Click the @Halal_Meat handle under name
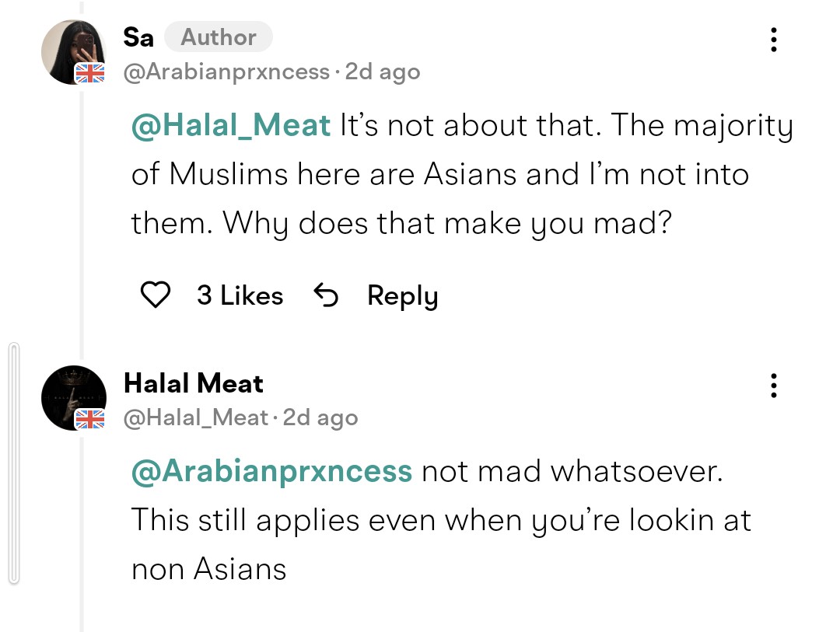 195,417
